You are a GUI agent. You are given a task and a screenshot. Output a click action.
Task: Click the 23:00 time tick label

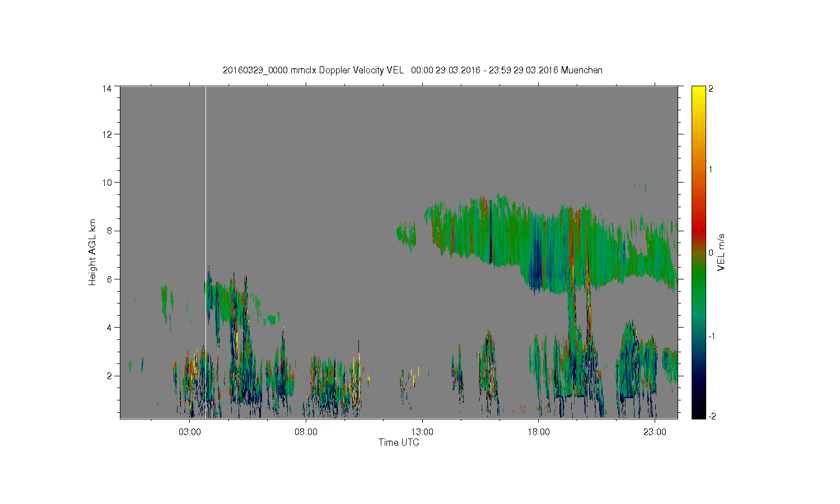point(655,432)
